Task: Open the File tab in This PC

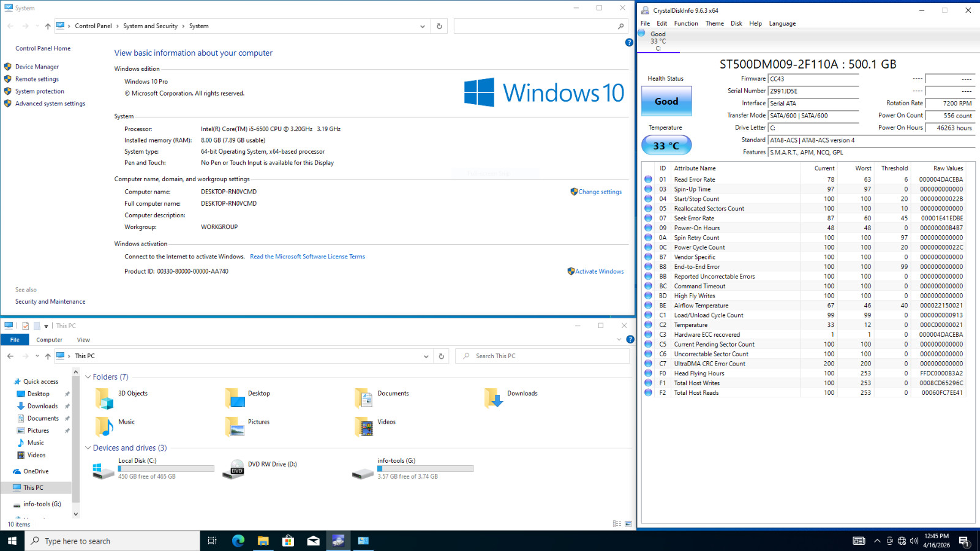Action: pos(15,340)
